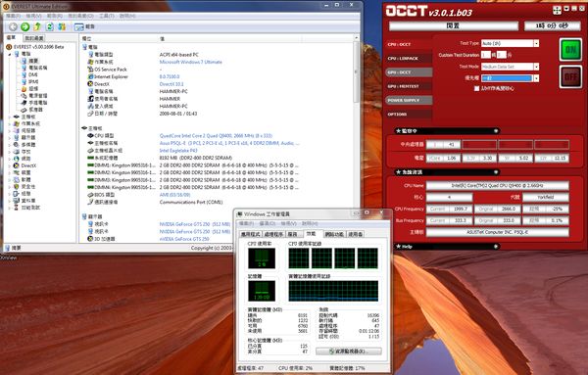Click the minutes field of Custom Test Duration
588x375 pixels.
tap(502, 55)
